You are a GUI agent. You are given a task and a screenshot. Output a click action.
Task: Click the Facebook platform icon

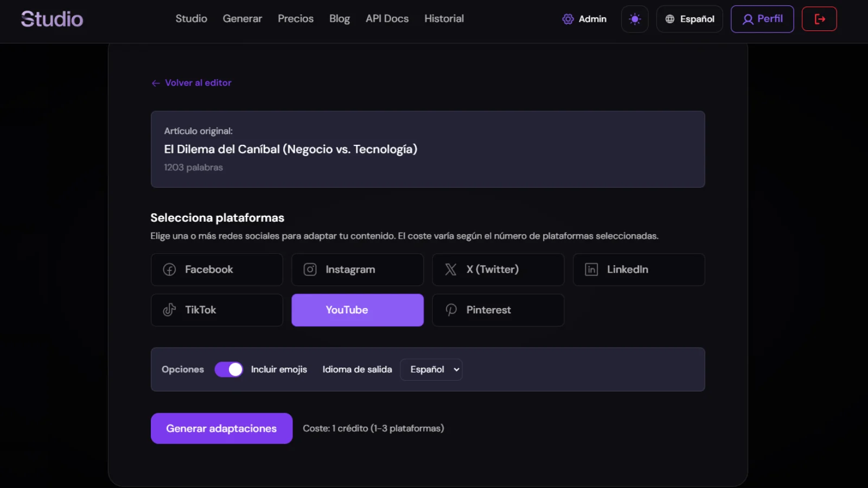click(169, 269)
